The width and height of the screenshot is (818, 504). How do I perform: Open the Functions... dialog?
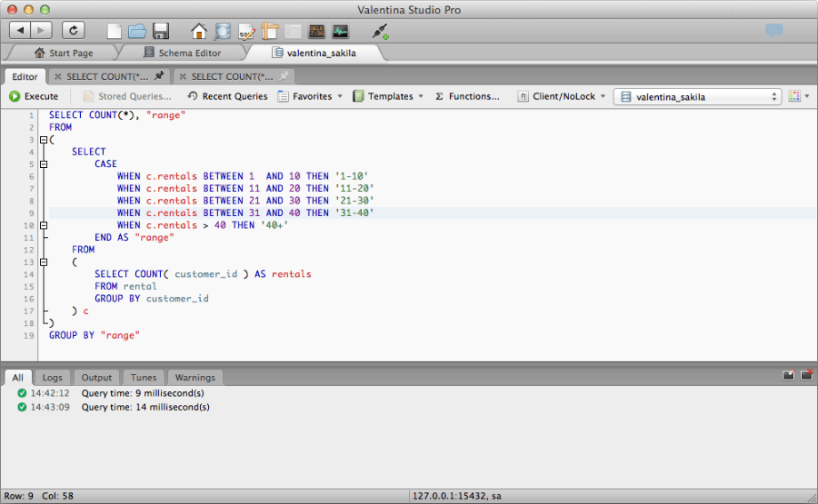coord(467,96)
